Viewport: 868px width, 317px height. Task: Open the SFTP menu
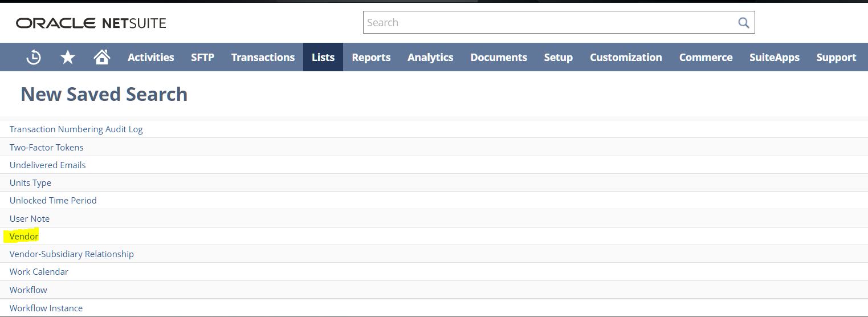pos(202,58)
